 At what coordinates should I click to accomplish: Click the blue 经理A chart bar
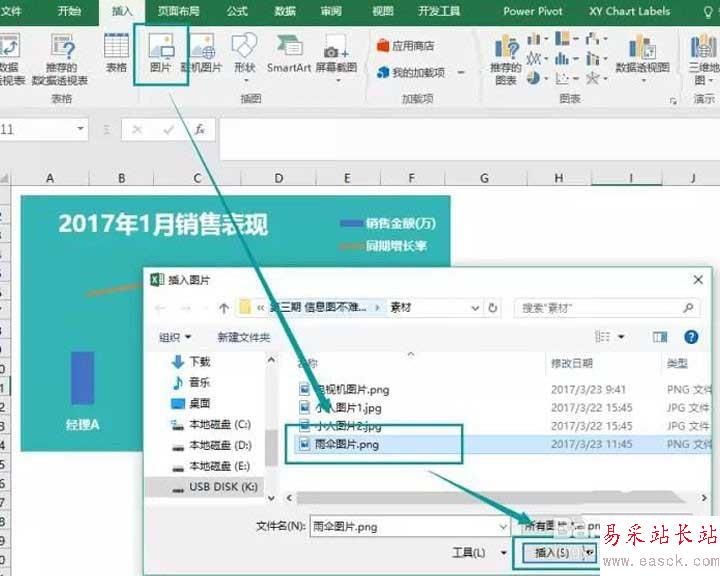83,378
